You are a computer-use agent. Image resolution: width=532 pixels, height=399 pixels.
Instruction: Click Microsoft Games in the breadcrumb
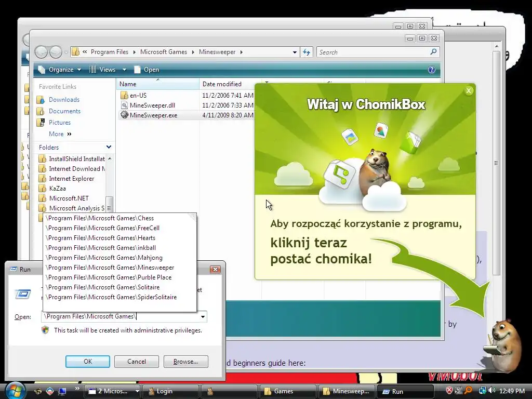click(x=164, y=52)
